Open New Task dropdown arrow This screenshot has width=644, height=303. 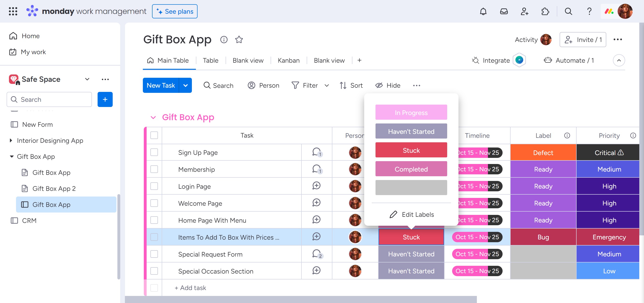click(x=186, y=86)
